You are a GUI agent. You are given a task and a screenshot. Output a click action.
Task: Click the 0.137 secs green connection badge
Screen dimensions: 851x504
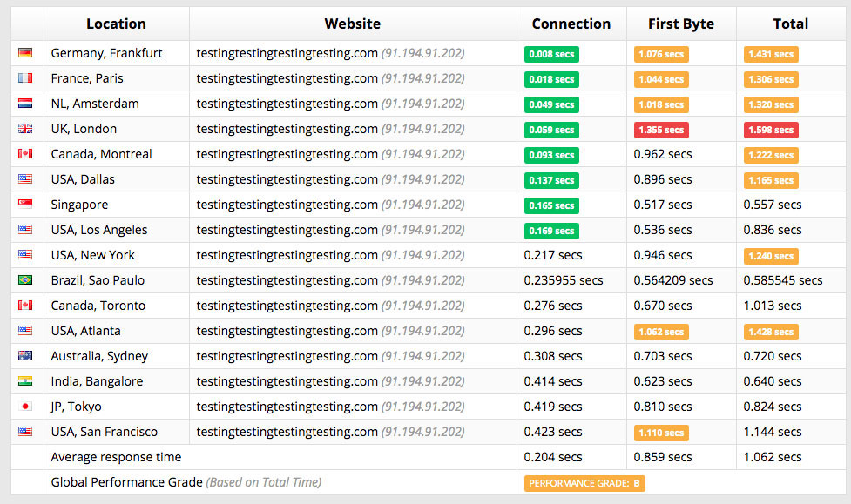pyautogui.click(x=551, y=181)
